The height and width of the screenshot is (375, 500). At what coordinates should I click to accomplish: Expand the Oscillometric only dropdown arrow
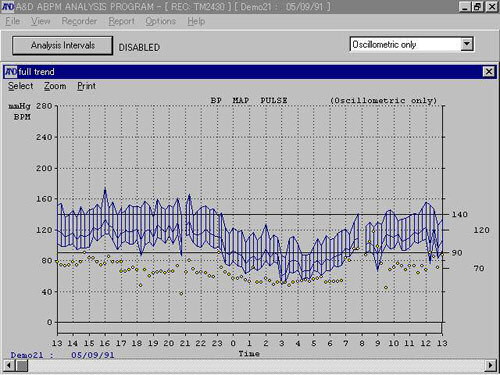tap(467, 44)
